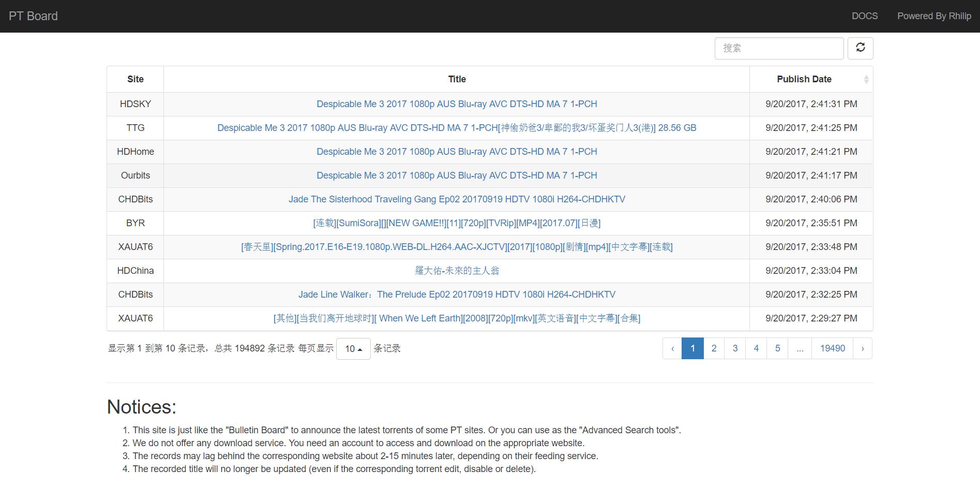Click the HDSKY site cell
This screenshot has height=485, width=980.
click(135, 104)
